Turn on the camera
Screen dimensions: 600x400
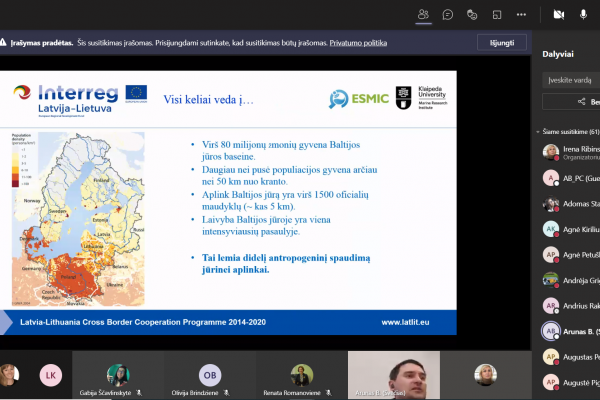point(559,15)
